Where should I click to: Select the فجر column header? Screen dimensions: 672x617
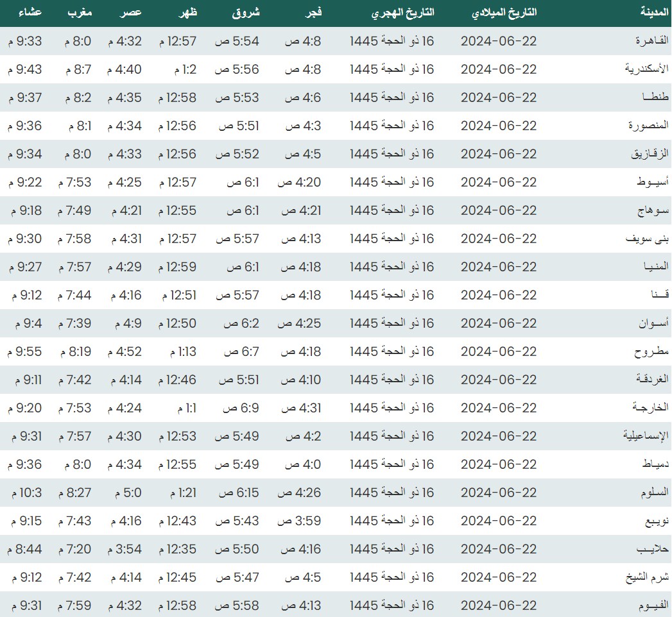pos(311,13)
